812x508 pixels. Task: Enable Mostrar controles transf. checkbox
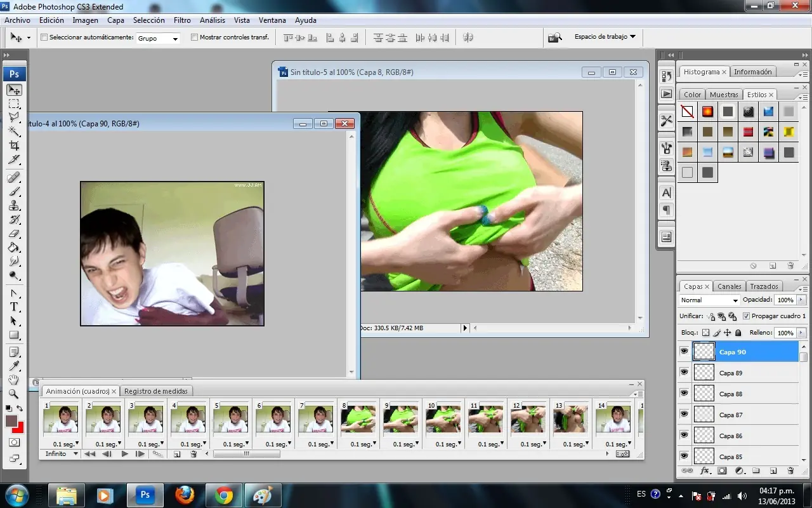pos(194,37)
